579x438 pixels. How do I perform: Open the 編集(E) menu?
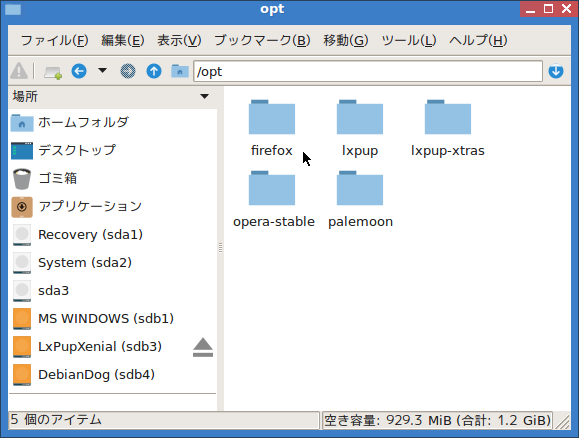123,40
